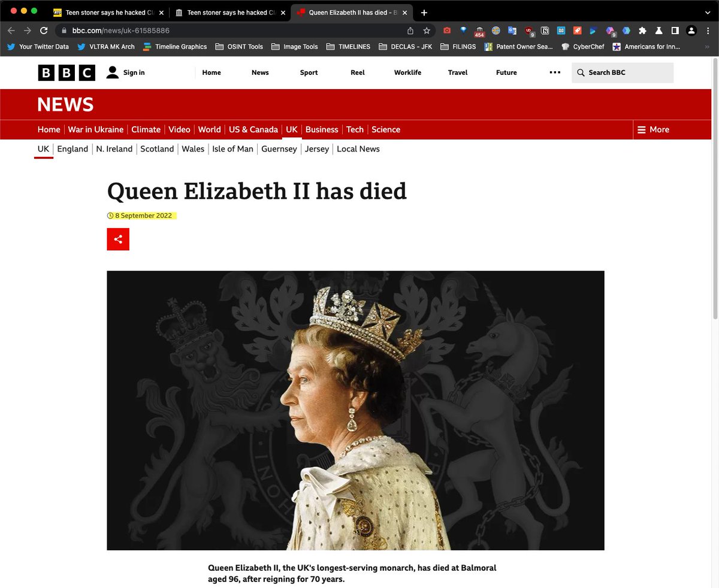Switch to the first Teen stoner tab

click(108, 13)
